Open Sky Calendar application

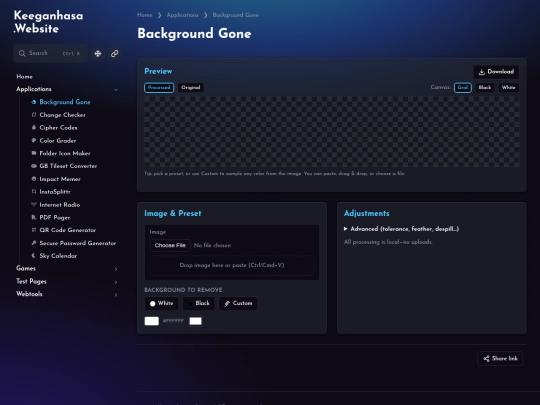click(58, 256)
